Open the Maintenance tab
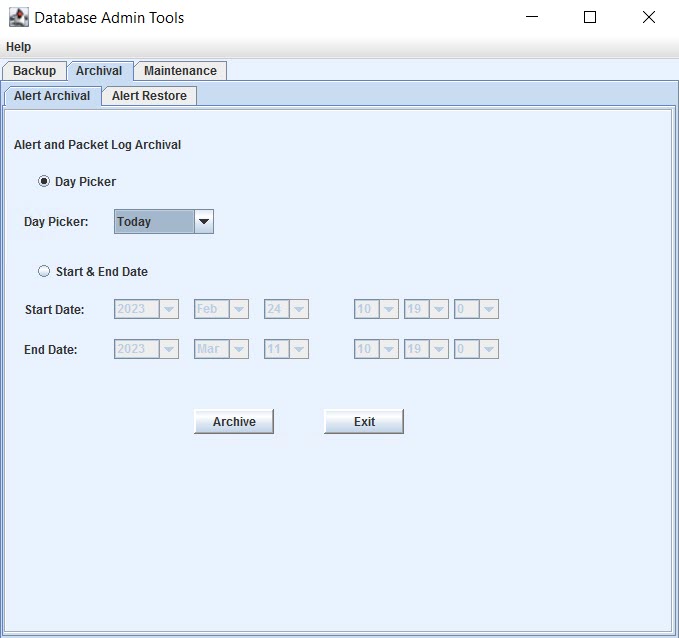The width and height of the screenshot is (679, 638). point(180,71)
